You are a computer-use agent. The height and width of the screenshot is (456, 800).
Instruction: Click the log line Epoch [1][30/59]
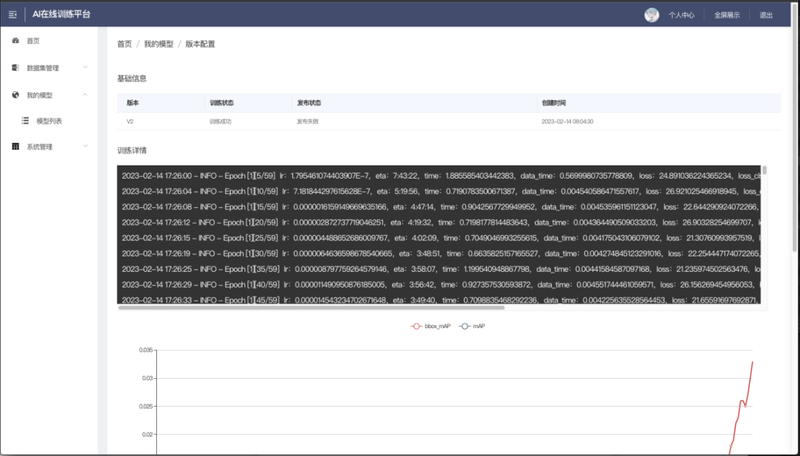coord(441,254)
